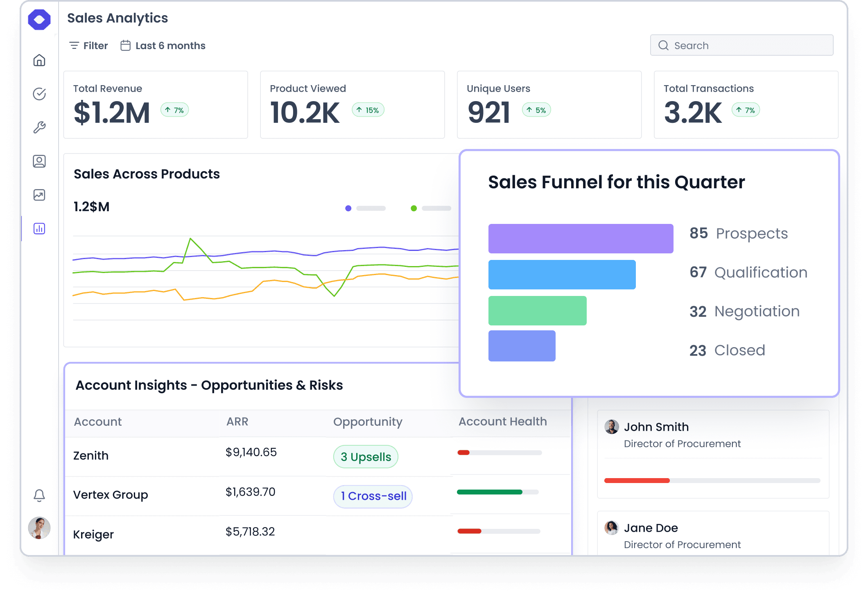Select the wrench tools sidebar icon
Viewport: 868px width, 596px height.
(39, 127)
